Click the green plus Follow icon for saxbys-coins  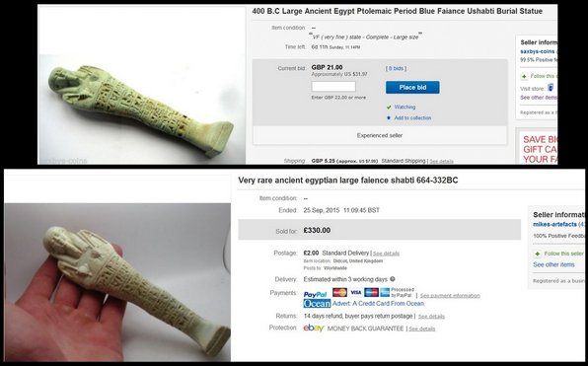coord(524,77)
